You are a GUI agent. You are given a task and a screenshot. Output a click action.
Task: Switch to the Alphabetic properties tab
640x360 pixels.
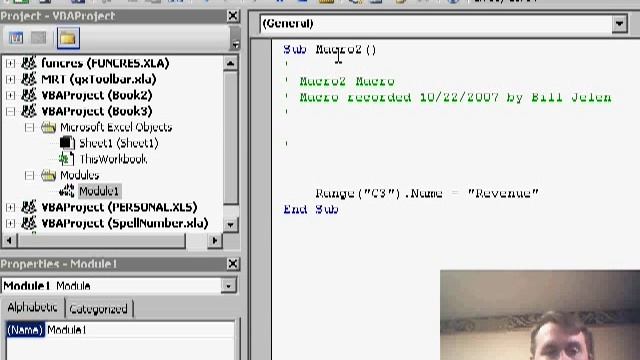pos(33,307)
